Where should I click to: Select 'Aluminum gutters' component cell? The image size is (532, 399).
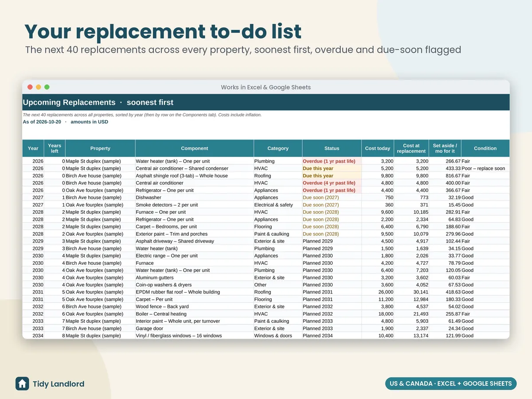pyautogui.click(x=195, y=278)
